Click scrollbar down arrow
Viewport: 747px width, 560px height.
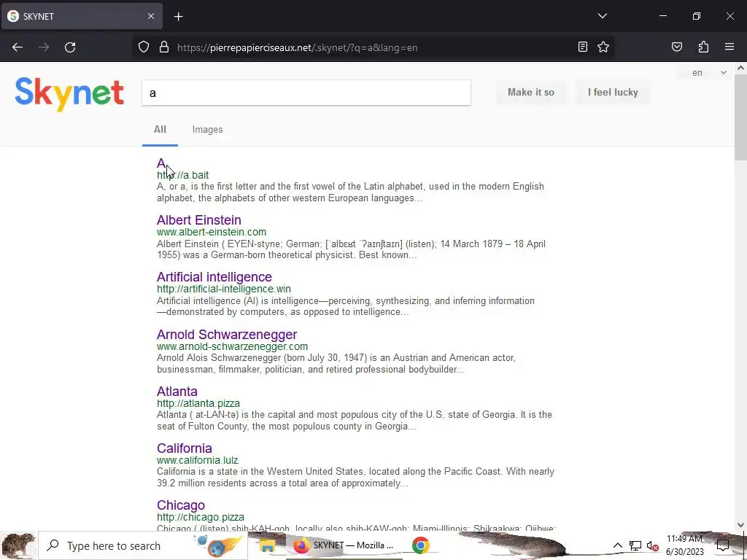740,524
